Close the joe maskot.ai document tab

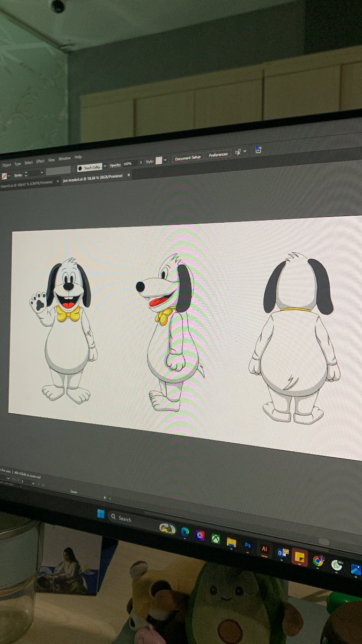click(x=128, y=174)
